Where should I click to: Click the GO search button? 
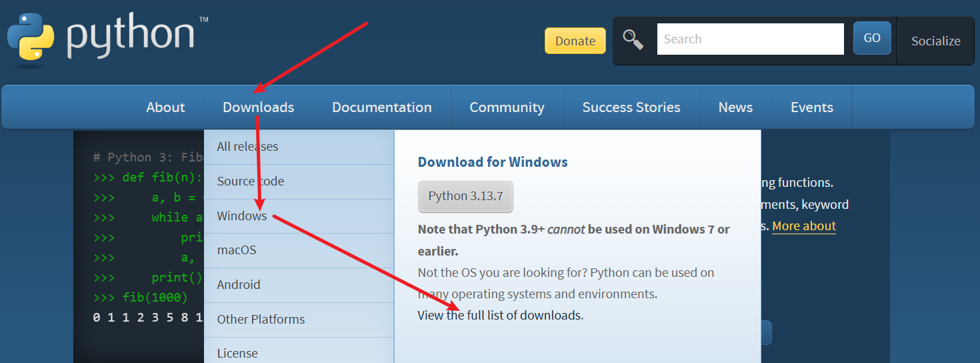[x=872, y=39]
